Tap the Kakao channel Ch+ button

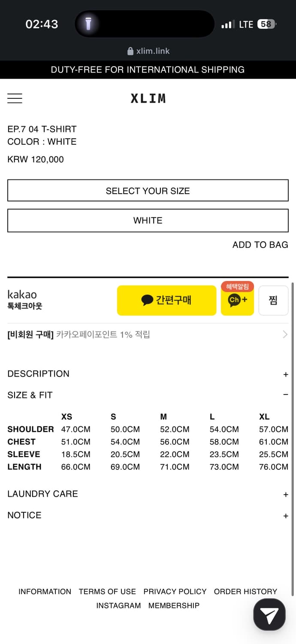[x=237, y=300]
